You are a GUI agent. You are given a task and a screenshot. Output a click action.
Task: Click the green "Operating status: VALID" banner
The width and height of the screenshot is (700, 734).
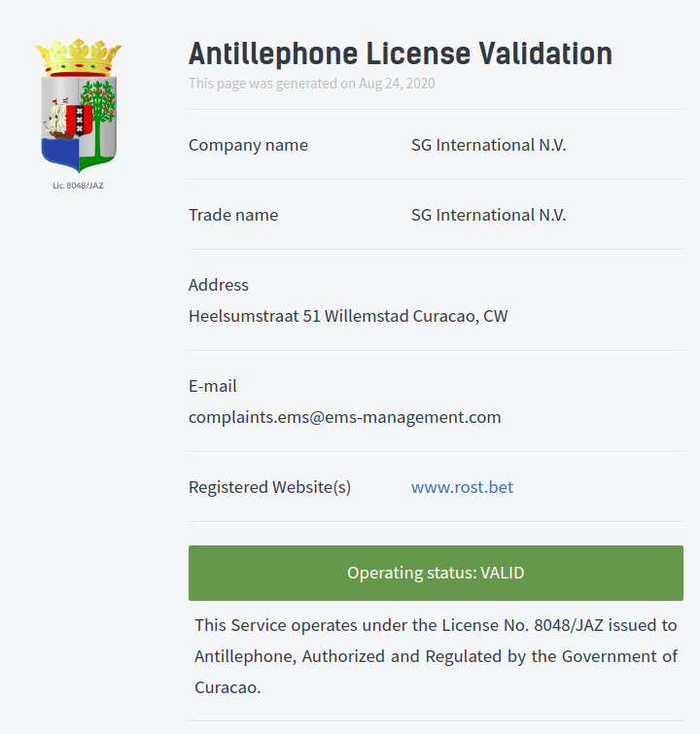(x=436, y=573)
